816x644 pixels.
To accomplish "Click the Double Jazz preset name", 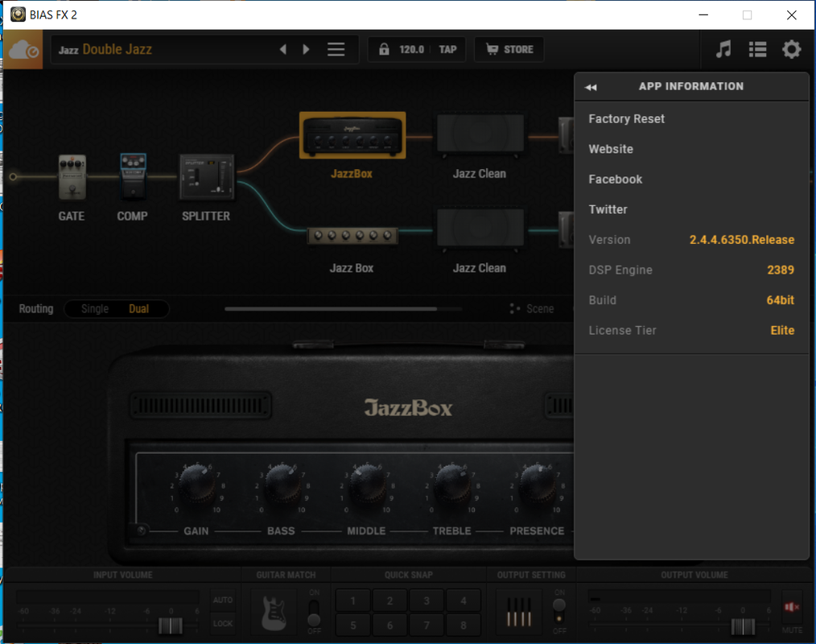I will pos(117,49).
